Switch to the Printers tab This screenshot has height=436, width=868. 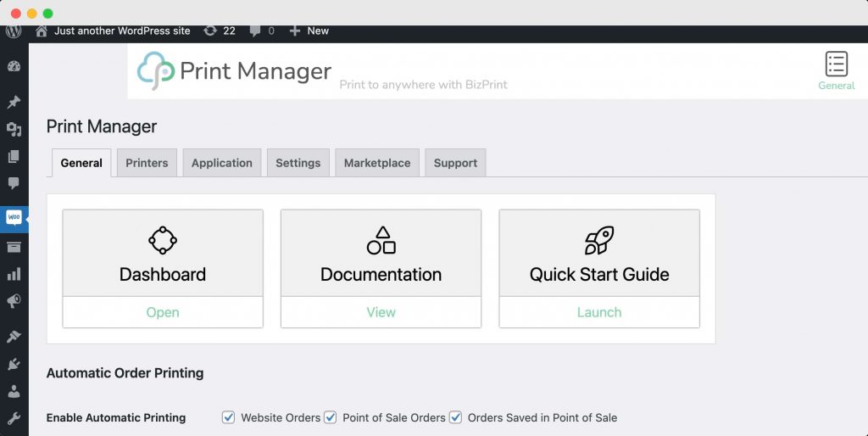[147, 163]
